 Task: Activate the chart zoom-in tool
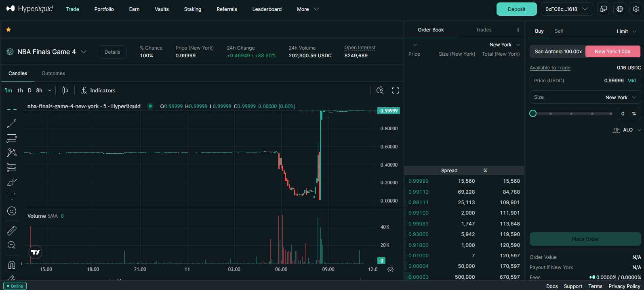click(x=12, y=245)
